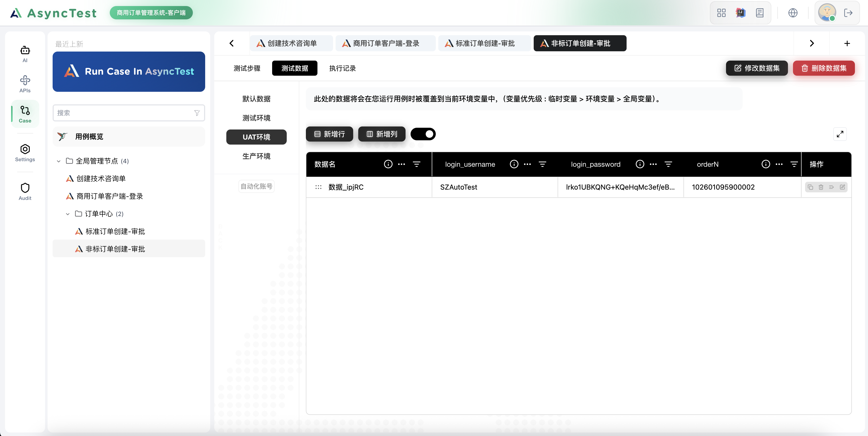868x436 pixels.
Task: Duplicate the 数据_ipjRC row using copy icon
Action: (x=811, y=188)
